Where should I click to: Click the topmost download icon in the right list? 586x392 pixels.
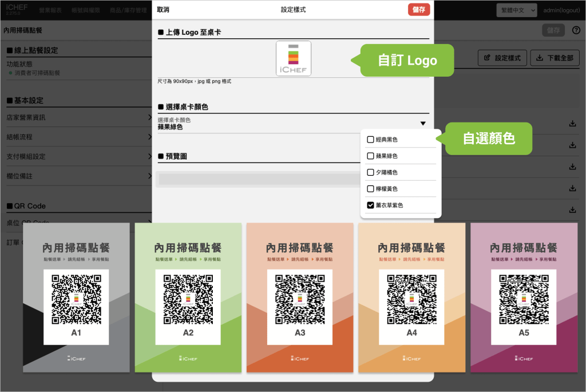572,124
